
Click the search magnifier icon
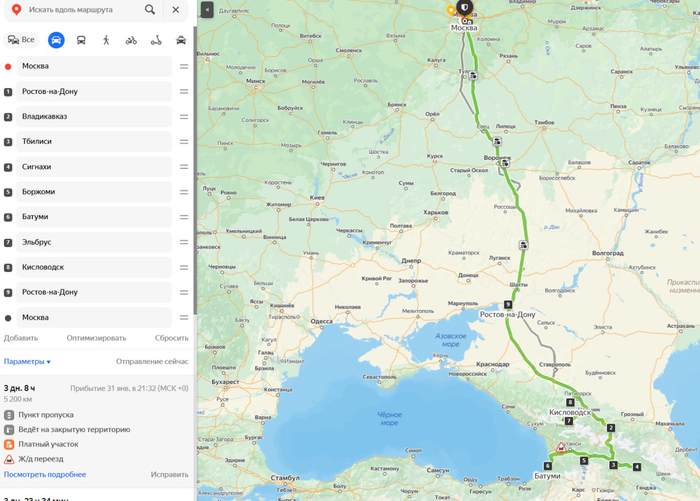point(150,10)
